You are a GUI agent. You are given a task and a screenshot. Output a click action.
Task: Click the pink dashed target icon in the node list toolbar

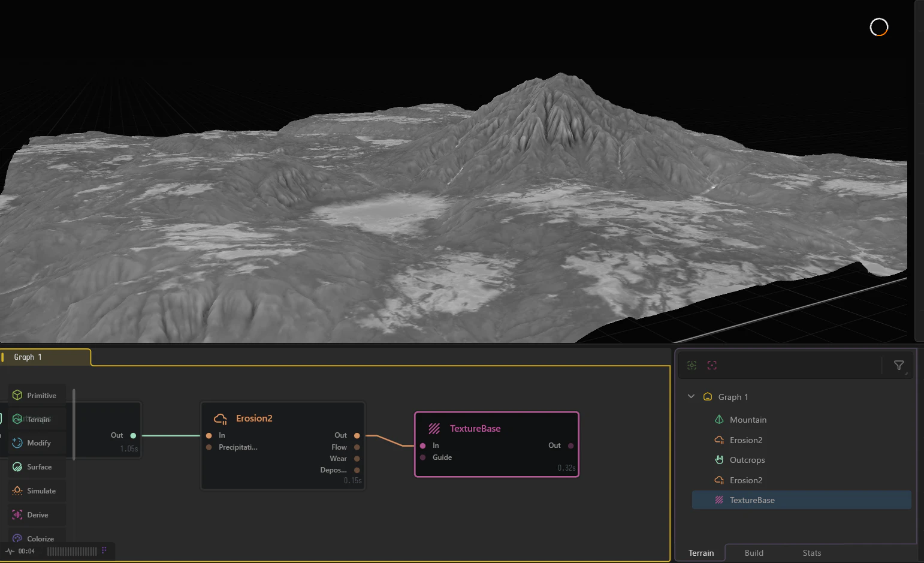pos(712,365)
